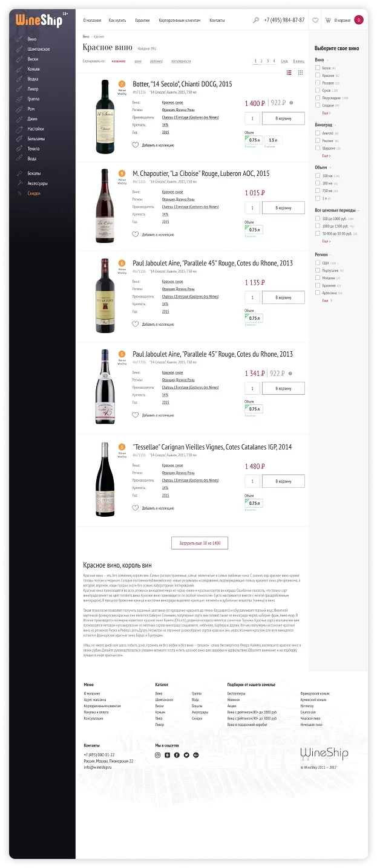Enable the 750 мл volume checkbox

(x=318, y=190)
